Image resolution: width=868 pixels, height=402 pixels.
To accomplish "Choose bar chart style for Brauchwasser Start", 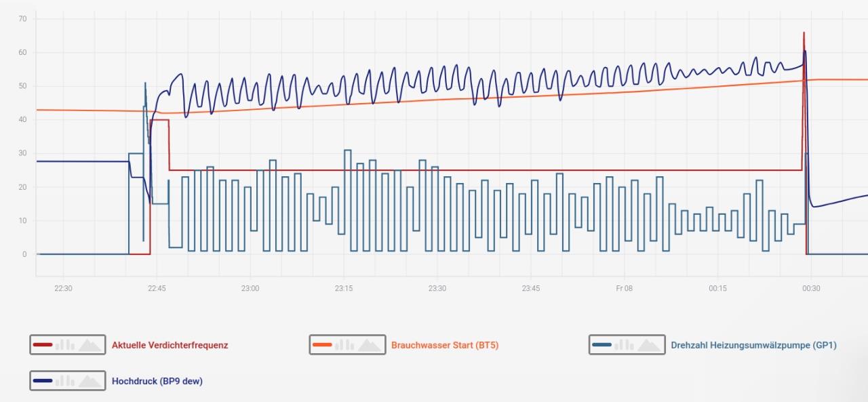I will [344, 345].
